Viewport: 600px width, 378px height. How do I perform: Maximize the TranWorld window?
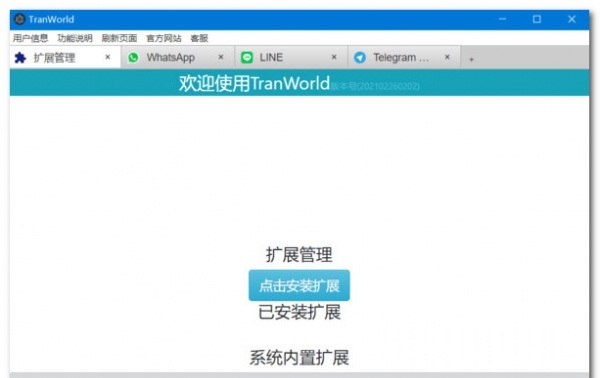coord(537,19)
